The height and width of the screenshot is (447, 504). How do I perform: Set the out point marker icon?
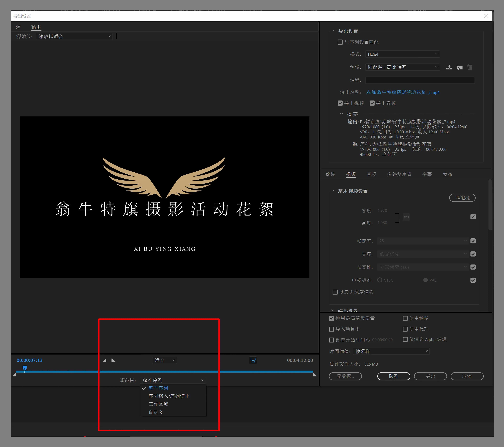point(113,360)
